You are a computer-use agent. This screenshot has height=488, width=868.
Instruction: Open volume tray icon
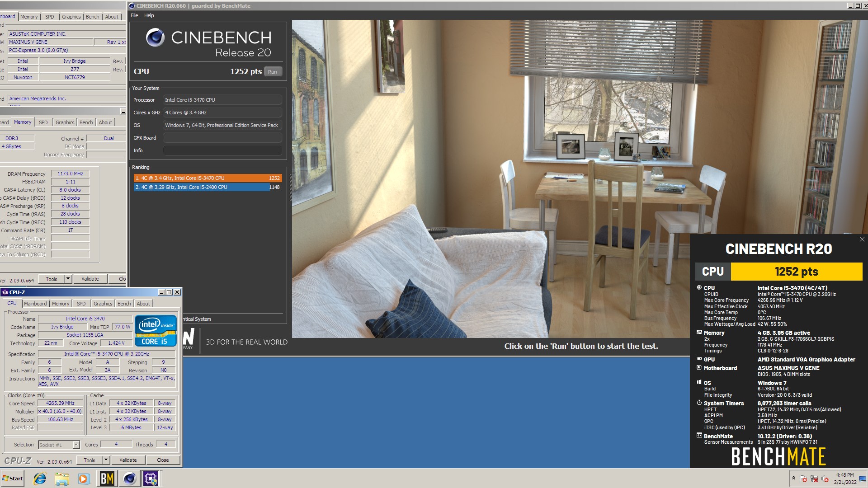[x=825, y=479]
